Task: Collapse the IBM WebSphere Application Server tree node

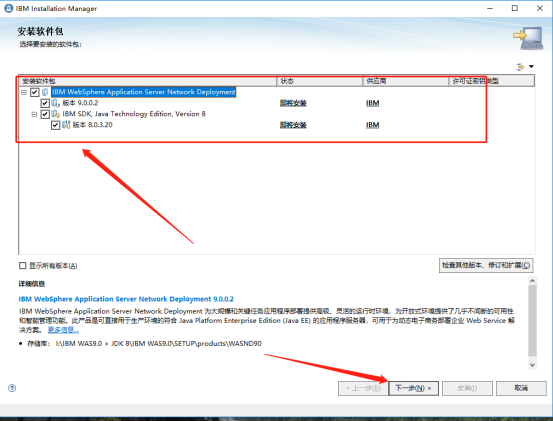Action: tap(24, 92)
